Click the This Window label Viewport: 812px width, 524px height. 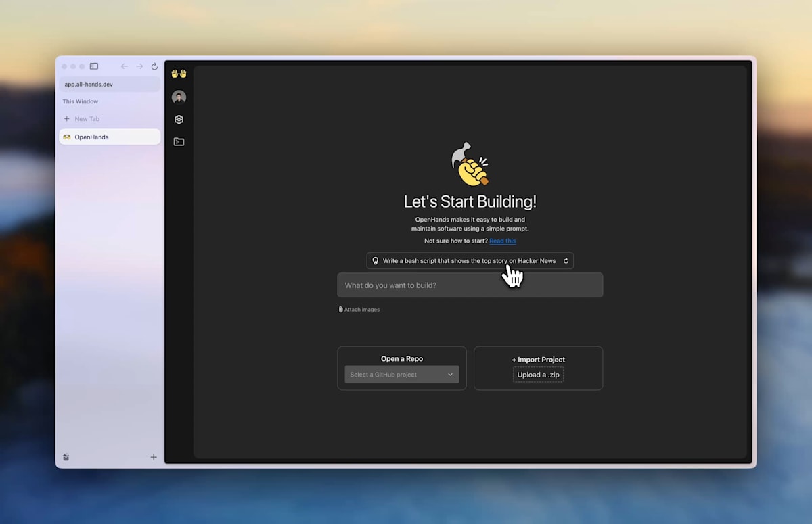pyautogui.click(x=81, y=102)
